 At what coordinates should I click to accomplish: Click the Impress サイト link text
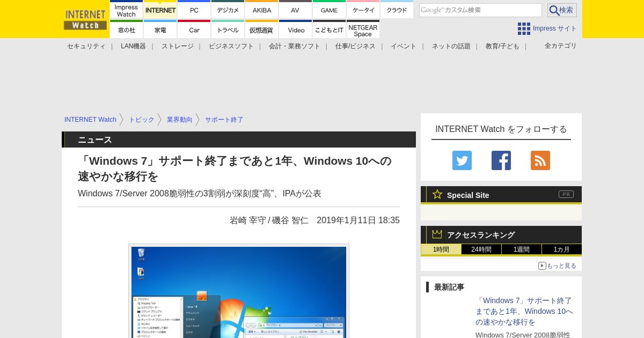pyautogui.click(x=554, y=28)
